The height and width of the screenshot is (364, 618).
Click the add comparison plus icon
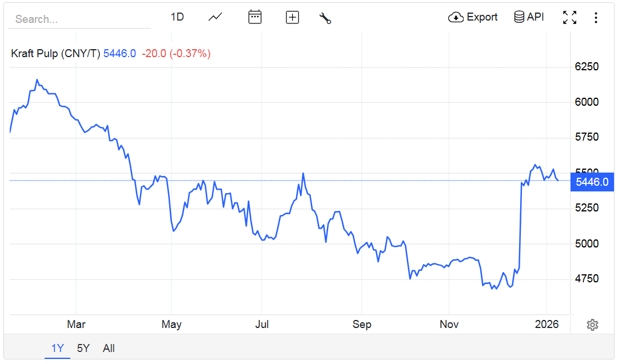(292, 17)
